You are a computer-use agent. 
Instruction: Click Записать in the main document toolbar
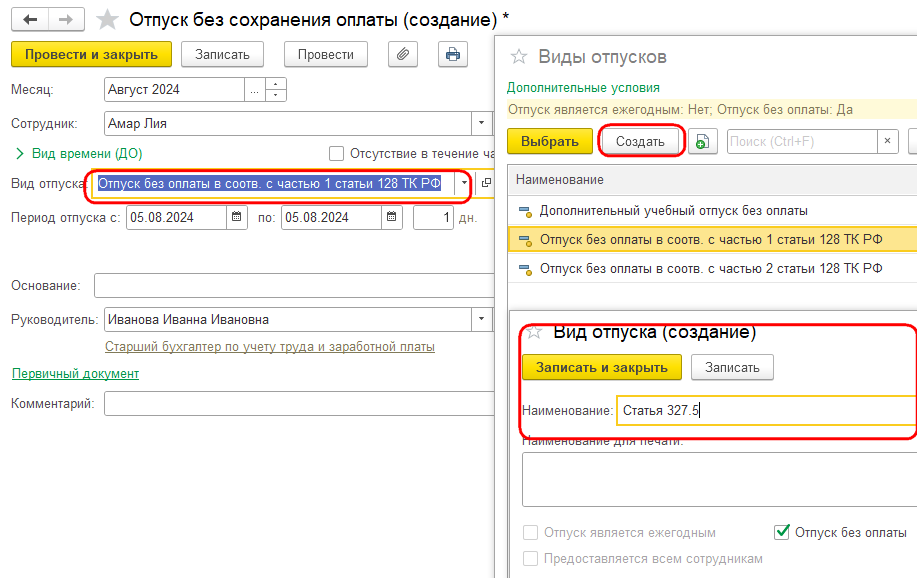pyautogui.click(x=222, y=54)
